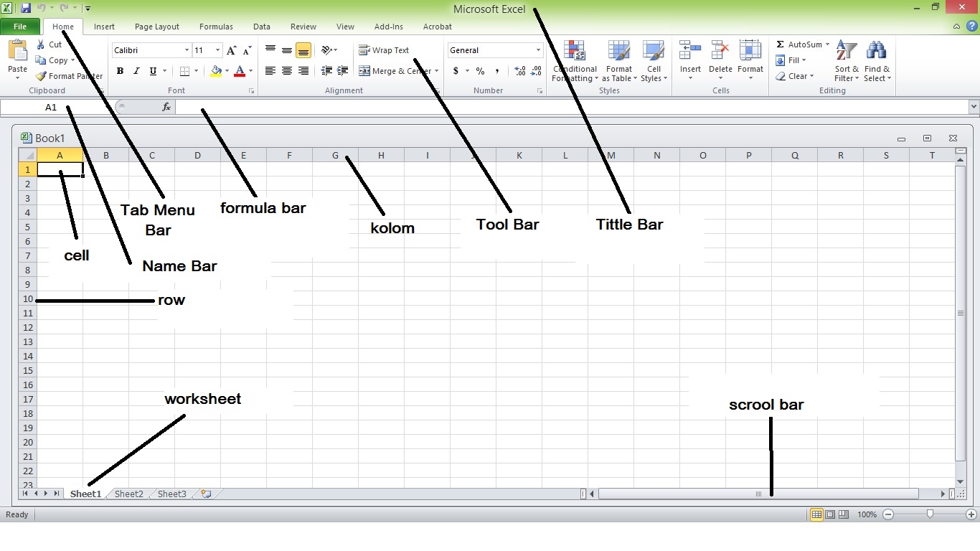Screen dimensions: 980x551
Task: Expand the Clear dropdown in Editing group
Action: click(811, 76)
